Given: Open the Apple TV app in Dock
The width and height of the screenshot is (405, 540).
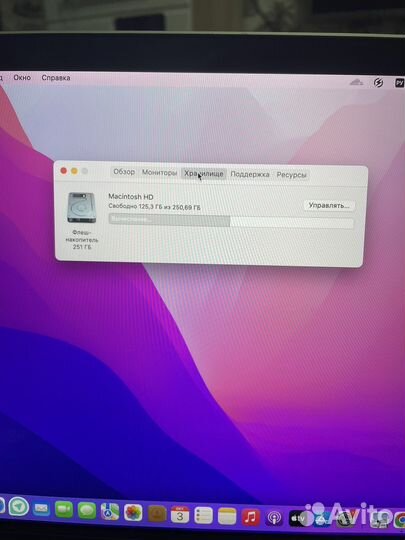Looking at the screenshot, I should click(x=298, y=518).
